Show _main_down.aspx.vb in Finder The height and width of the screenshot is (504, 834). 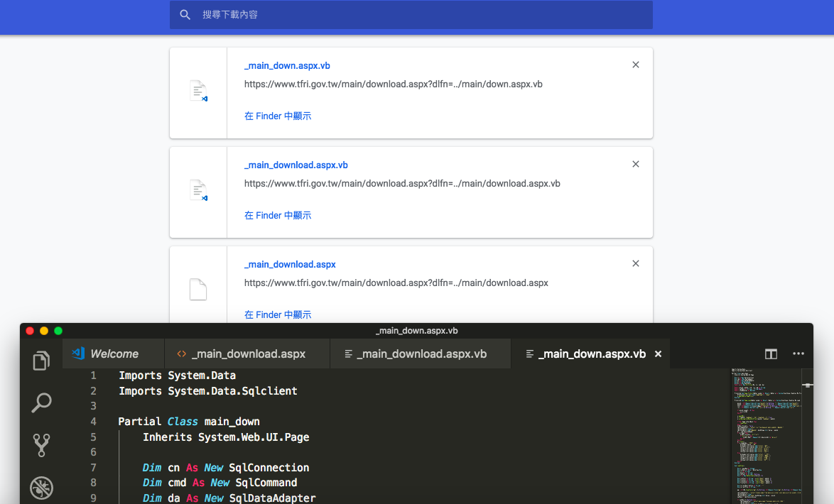[x=278, y=116]
